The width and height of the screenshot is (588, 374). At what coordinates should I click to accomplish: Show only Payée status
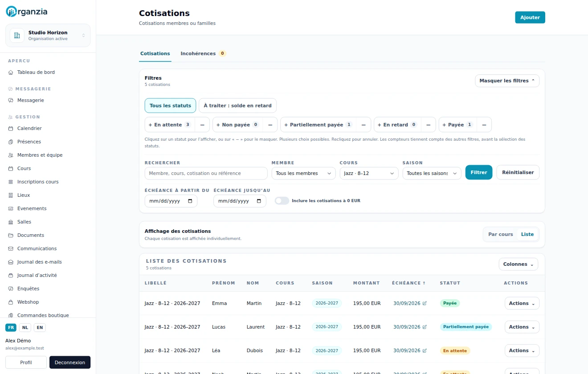coord(458,125)
